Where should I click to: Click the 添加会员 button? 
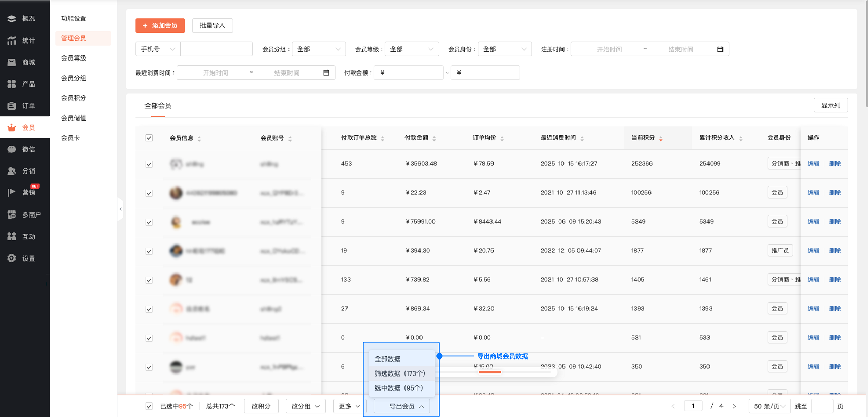160,25
